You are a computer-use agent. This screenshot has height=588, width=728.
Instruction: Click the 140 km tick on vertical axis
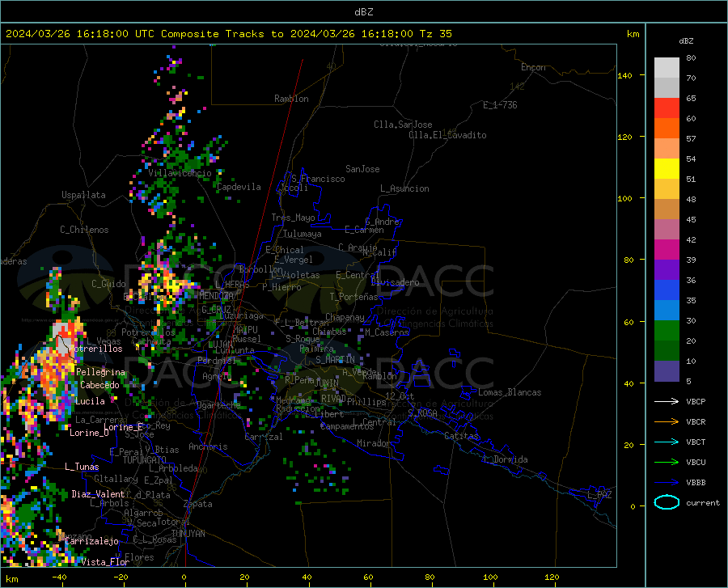(624, 75)
